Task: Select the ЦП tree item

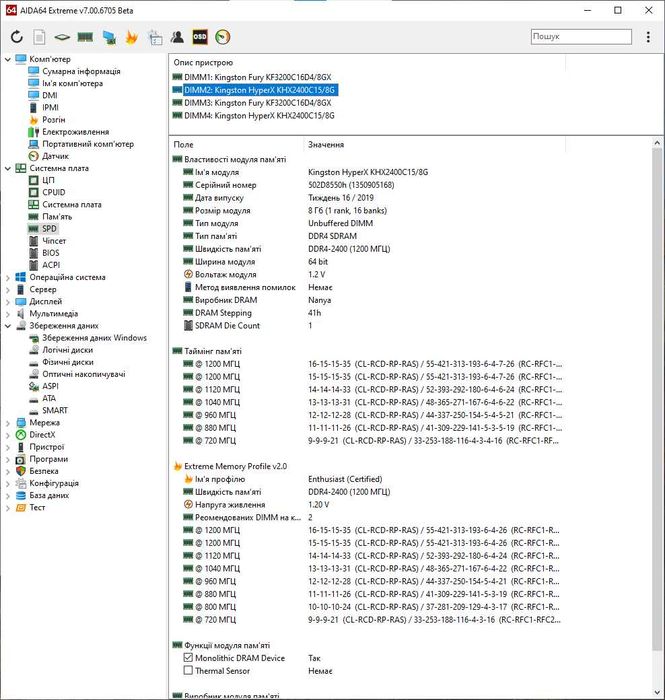Action: click(x=48, y=180)
